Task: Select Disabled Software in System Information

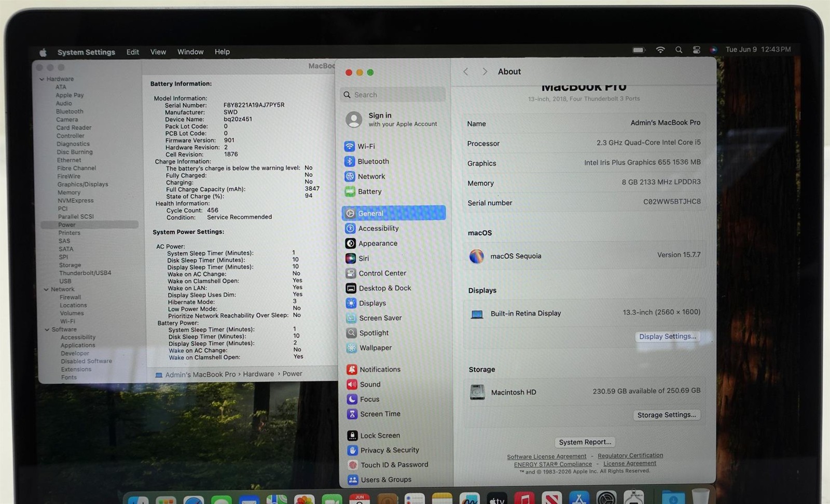Action: tap(87, 361)
